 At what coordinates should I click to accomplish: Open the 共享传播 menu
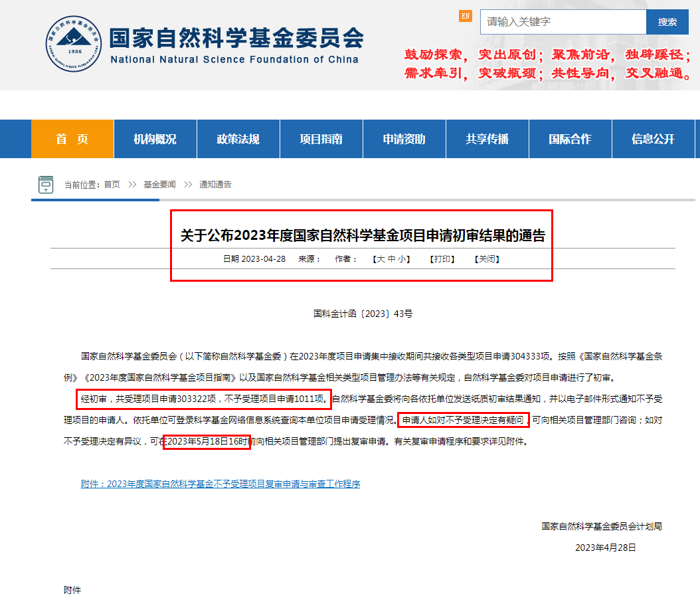(487, 138)
